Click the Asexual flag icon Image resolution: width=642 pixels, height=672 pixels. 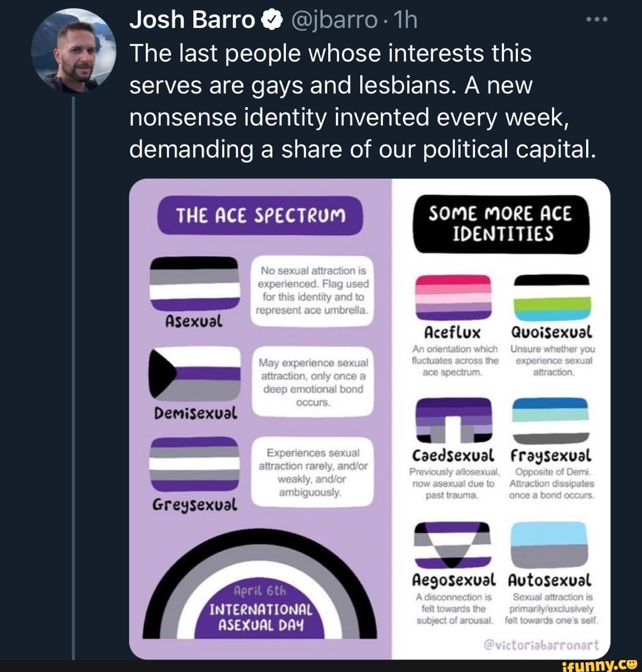click(x=193, y=284)
